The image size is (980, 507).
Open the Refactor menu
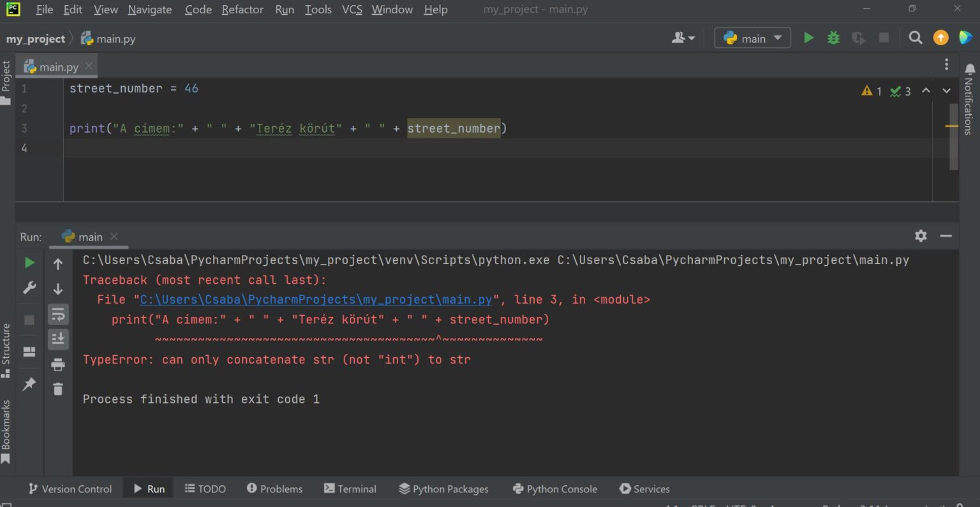242,10
